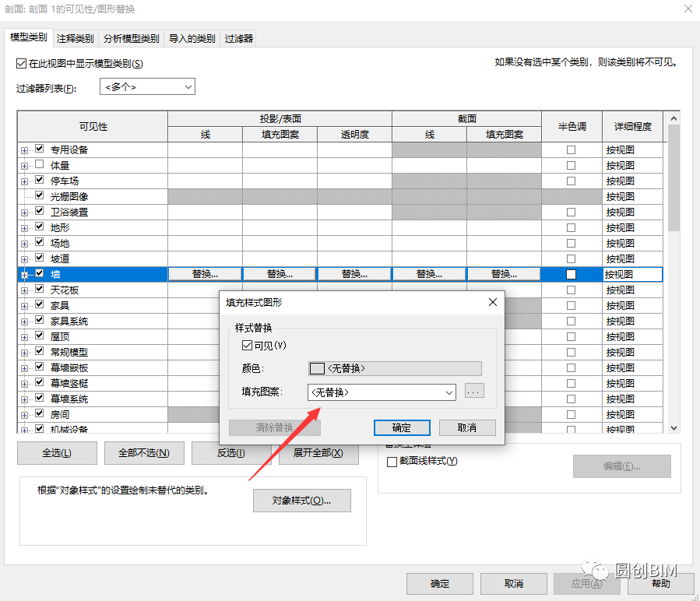This screenshot has width=700, height=601.
Task: Select the 幕墙系统 category row
Action: click(x=69, y=399)
